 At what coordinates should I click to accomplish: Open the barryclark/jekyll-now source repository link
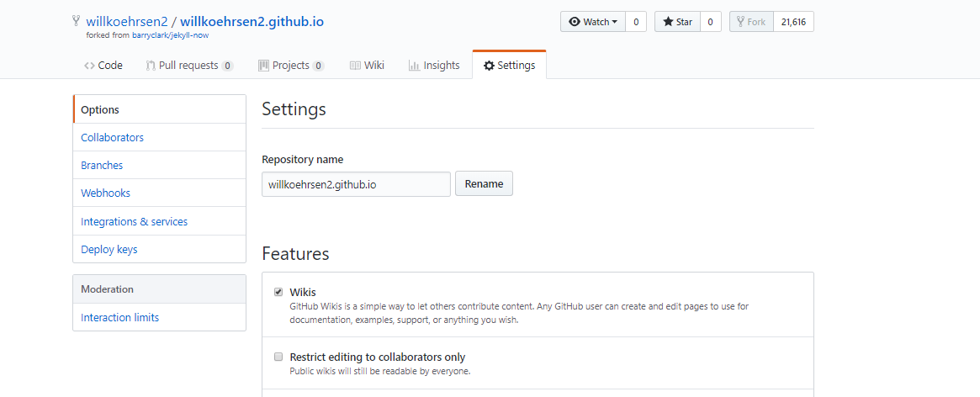point(171,35)
